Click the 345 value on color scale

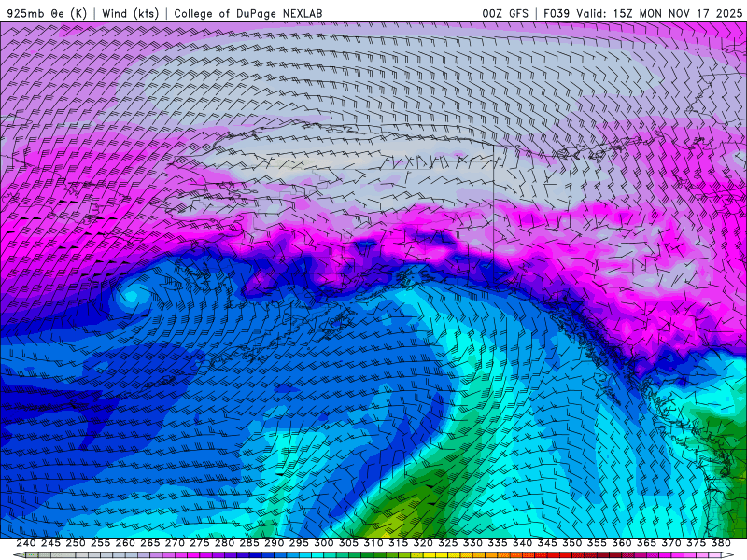click(547, 543)
